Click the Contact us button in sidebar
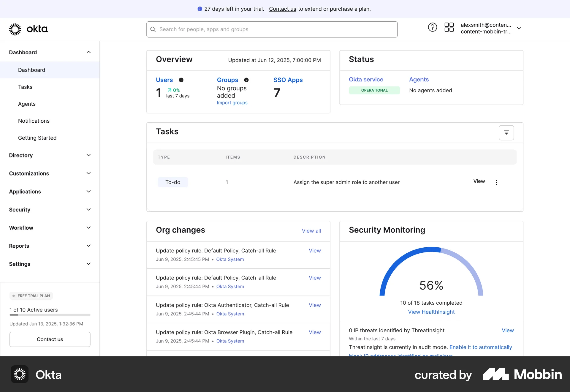Image resolution: width=570 pixels, height=392 pixels. [49, 339]
